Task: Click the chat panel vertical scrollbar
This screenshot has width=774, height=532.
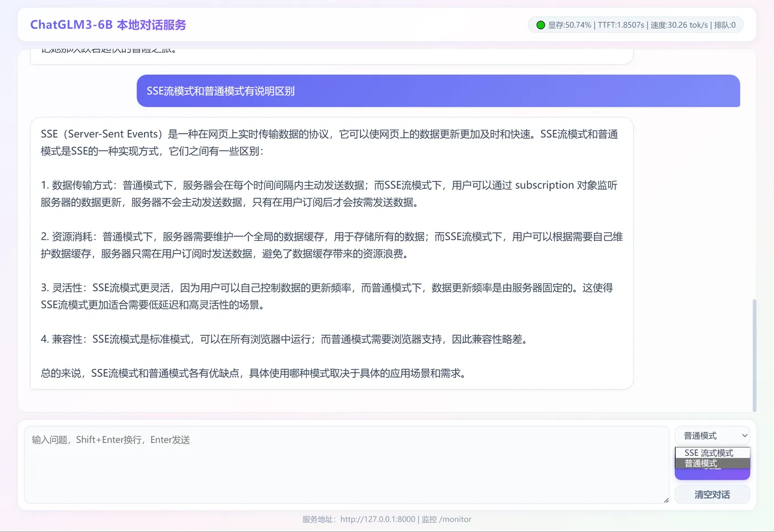Action: pyautogui.click(x=754, y=355)
